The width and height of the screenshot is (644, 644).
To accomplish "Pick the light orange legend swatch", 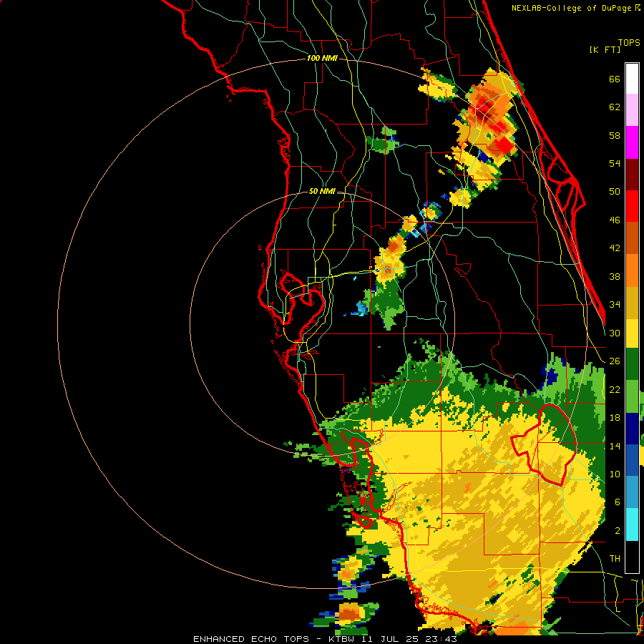I will coord(632,270).
